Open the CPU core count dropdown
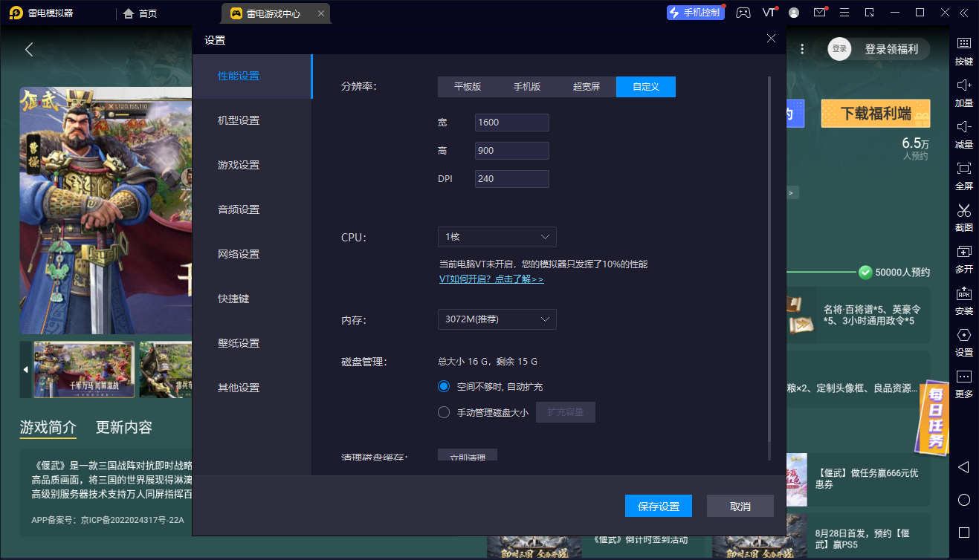979x560 pixels. click(497, 237)
